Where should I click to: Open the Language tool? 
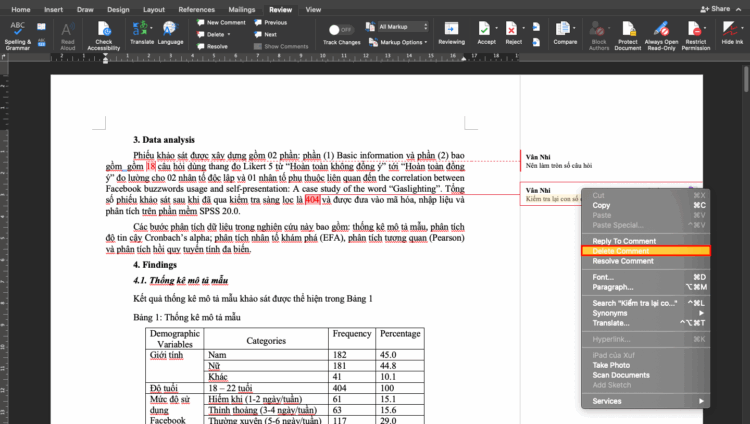[x=171, y=30]
